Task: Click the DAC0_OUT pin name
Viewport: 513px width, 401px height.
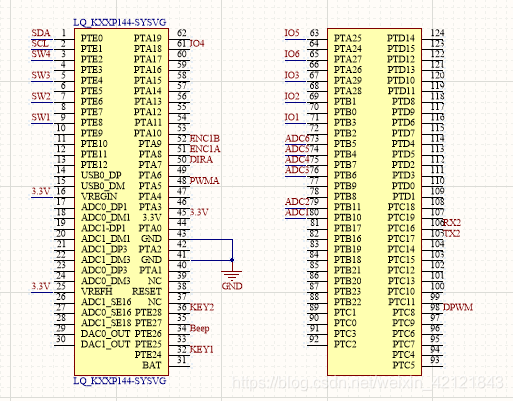Action: 105,334
